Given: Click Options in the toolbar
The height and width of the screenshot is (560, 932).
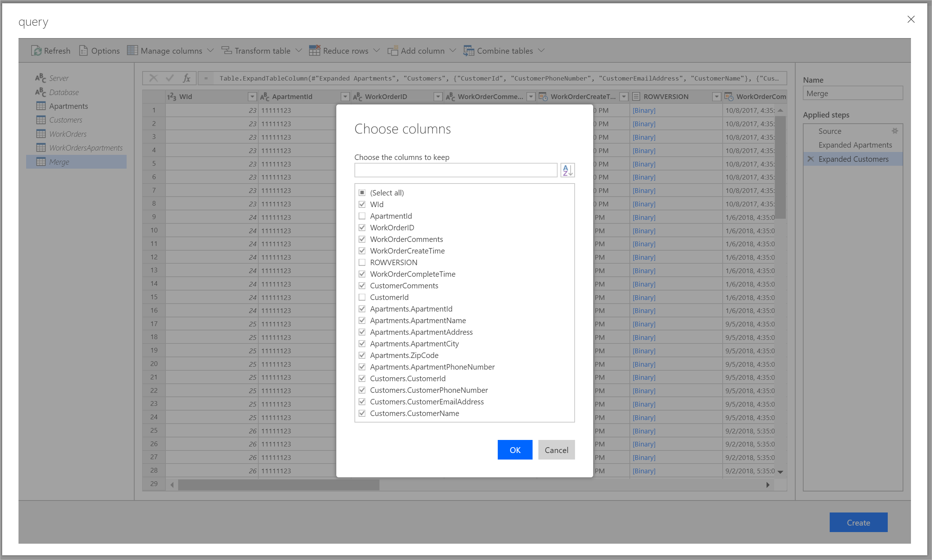Looking at the screenshot, I should (x=99, y=51).
